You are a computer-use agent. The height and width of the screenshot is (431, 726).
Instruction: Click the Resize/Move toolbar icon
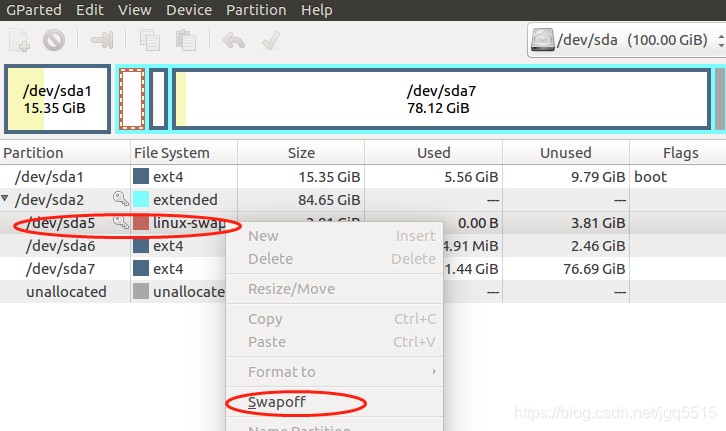(102, 41)
